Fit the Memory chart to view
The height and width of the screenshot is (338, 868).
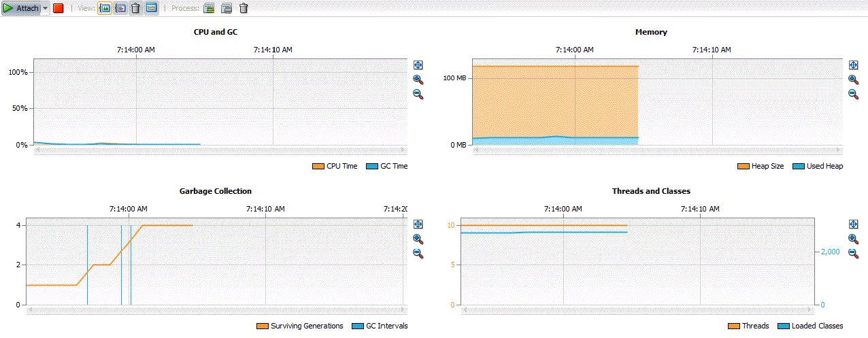coord(853,65)
